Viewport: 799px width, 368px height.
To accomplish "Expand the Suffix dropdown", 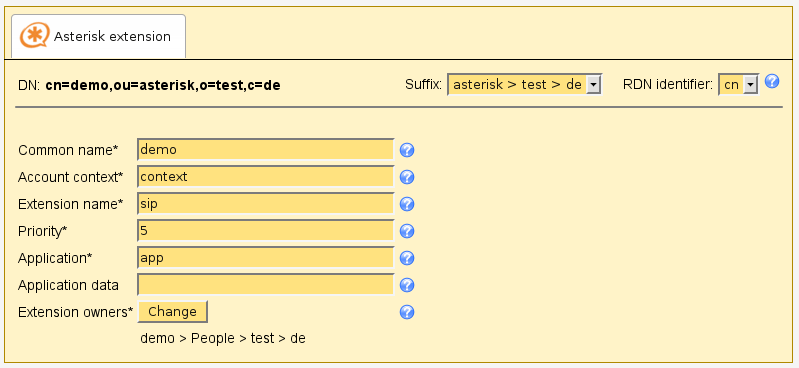I will click(524, 85).
